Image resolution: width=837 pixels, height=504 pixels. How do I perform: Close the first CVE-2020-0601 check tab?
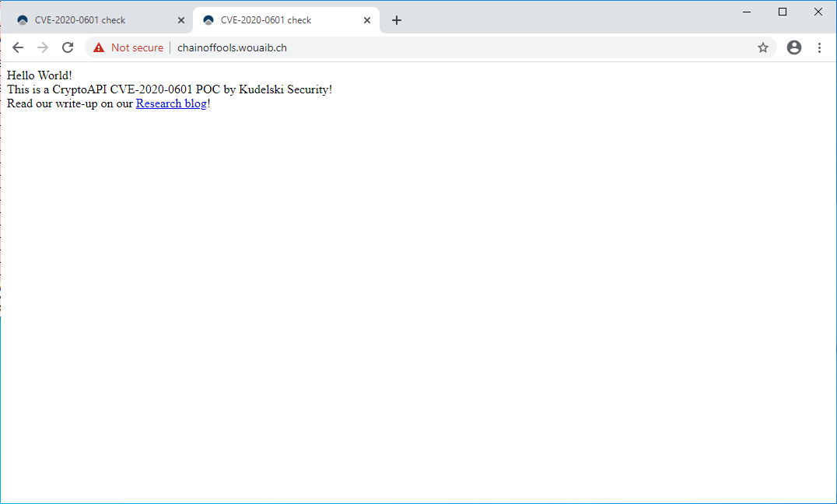click(181, 20)
